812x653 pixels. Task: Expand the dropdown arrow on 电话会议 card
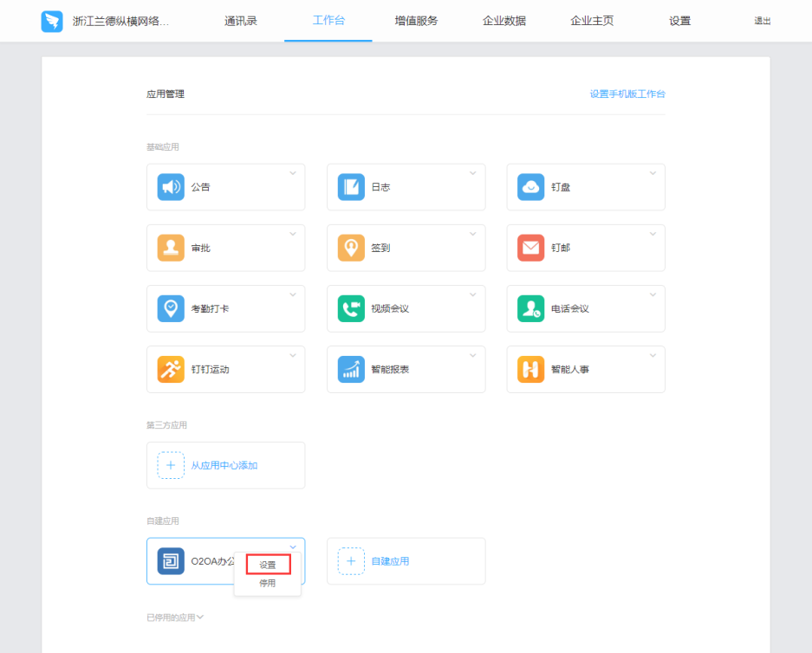[653, 295]
